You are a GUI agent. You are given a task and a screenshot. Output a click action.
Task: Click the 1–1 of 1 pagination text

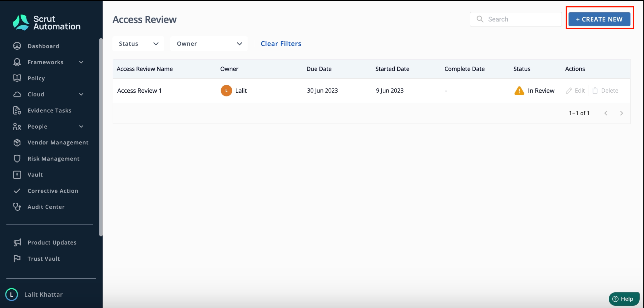coord(579,113)
